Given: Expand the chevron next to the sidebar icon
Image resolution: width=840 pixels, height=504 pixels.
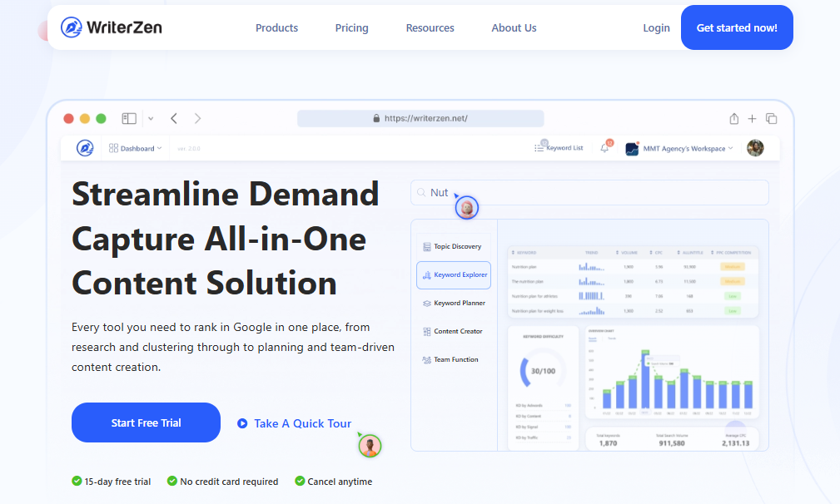Looking at the screenshot, I should click(x=151, y=118).
